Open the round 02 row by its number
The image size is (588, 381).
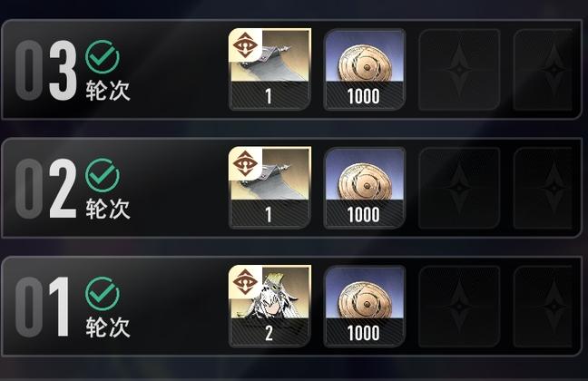tap(46, 189)
